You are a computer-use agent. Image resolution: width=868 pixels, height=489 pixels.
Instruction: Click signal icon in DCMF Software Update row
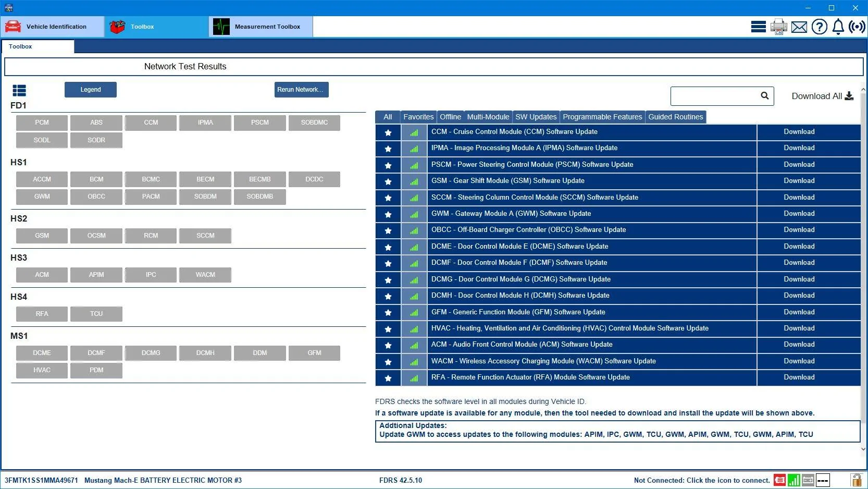[x=414, y=263]
